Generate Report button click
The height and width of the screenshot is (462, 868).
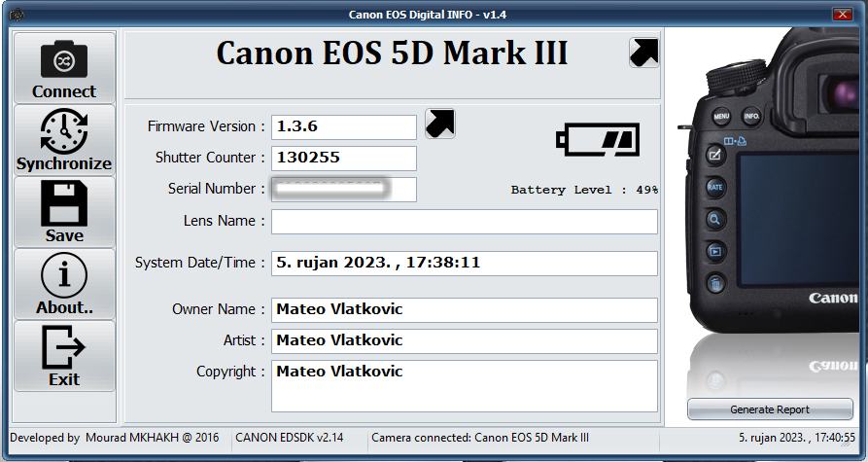[x=770, y=409]
